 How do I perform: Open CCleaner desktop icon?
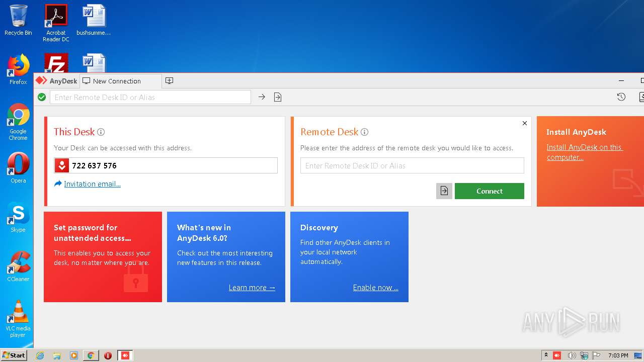18,266
